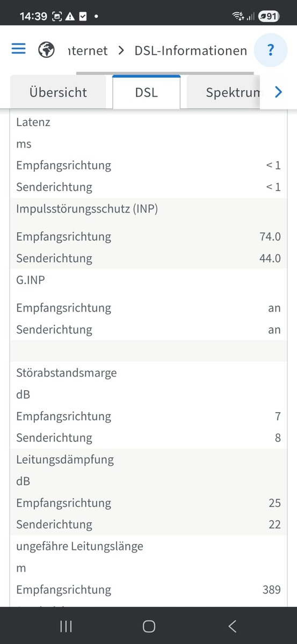This screenshot has height=644, width=297.
Task: Open Android recent apps button
Action: [x=66, y=626]
